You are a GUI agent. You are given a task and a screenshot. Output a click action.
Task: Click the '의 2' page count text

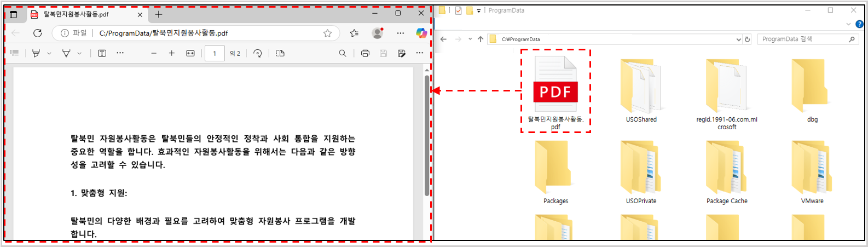point(235,53)
